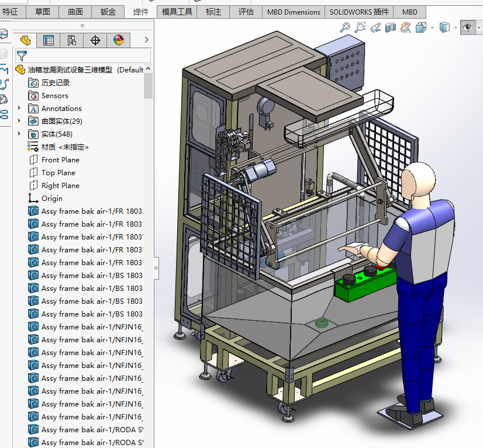Screen dimensions: 483x448
Task: Expand the 曲面实体(29) folder
Action: (x=19, y=121)
